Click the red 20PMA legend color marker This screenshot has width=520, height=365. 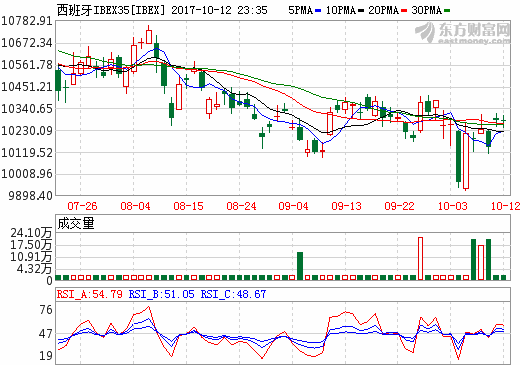404,11
